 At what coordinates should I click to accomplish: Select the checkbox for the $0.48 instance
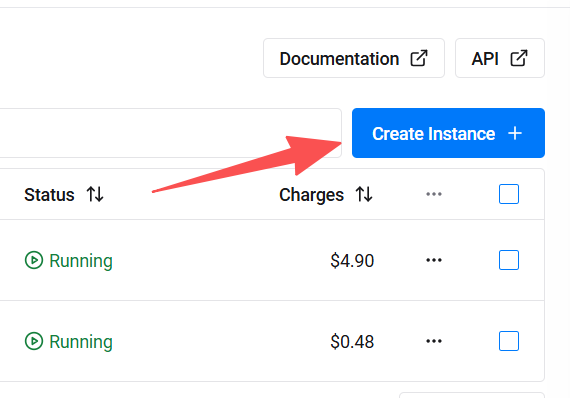509,341
